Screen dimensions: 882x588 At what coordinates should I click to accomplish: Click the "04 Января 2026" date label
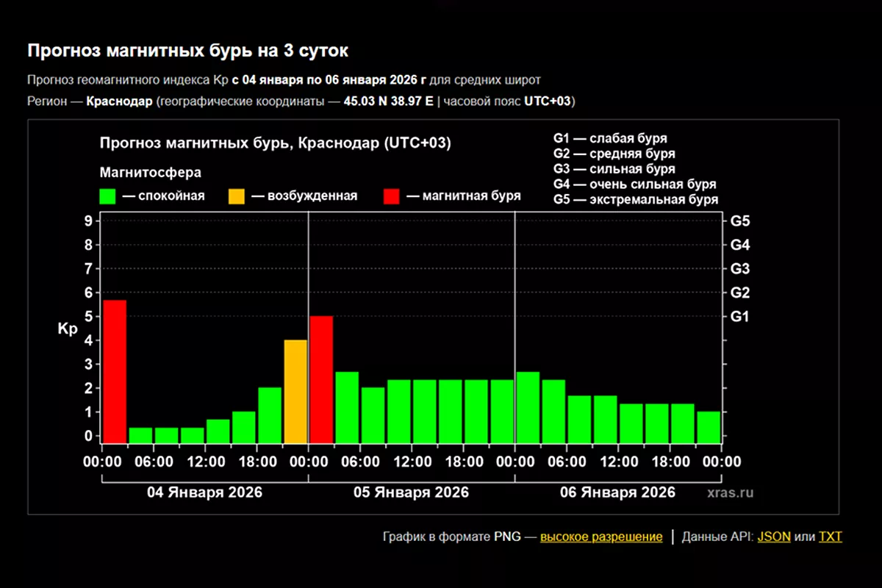click(205, 492)
